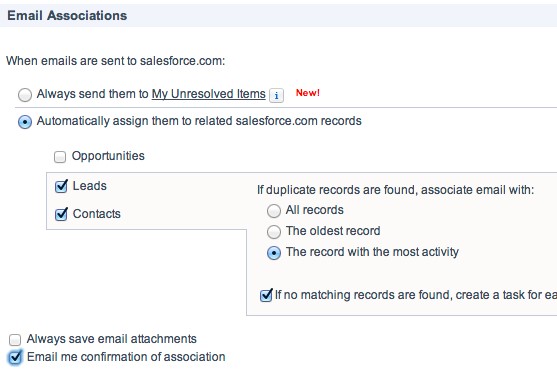The height and width of the screenshot is (372, 557).
Task: Choose Automatically assign to related records radio button
Action: [x=25, y=122]
